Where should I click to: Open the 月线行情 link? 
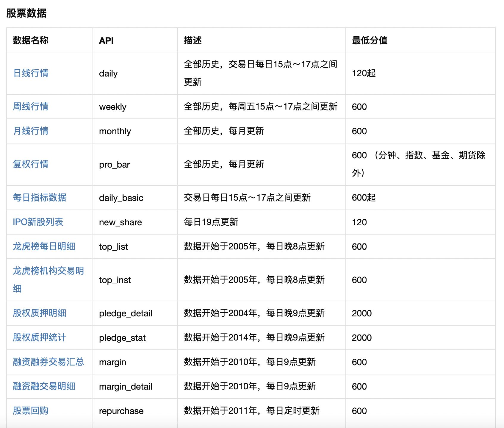tap(31, 131)
